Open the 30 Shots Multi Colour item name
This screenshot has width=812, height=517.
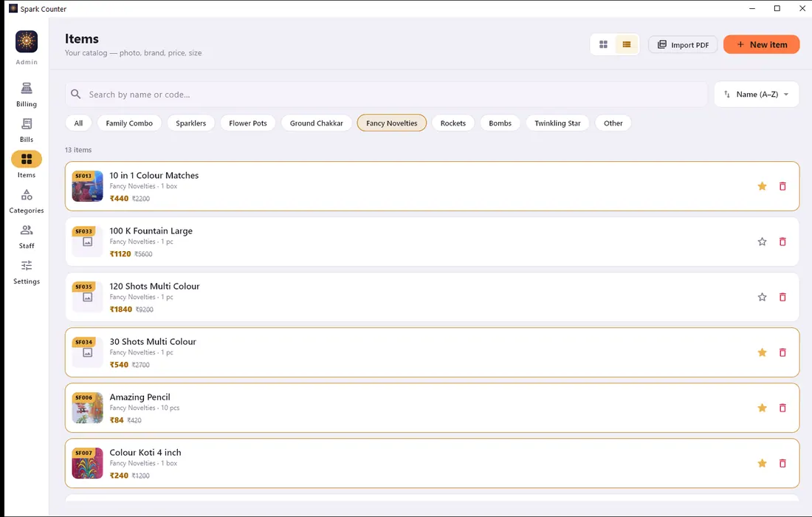pos(153,342)
